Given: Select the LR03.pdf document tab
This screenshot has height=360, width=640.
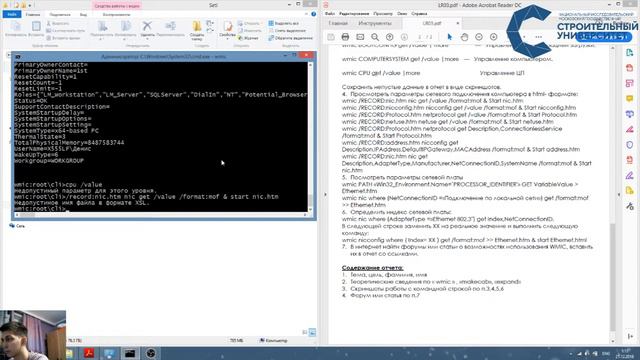Looking at the screenshot, I should [432, 23].
